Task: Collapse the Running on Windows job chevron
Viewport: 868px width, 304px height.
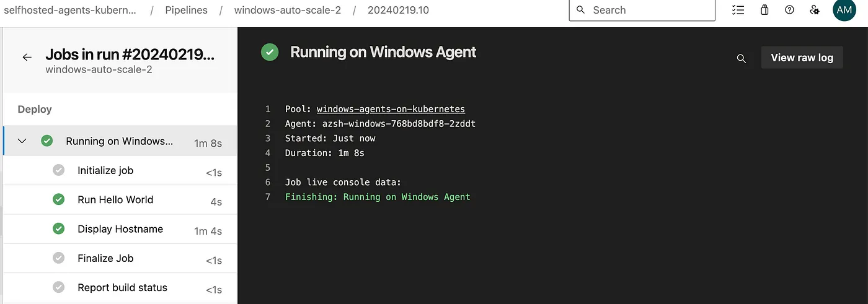Action: click(22, 141)
